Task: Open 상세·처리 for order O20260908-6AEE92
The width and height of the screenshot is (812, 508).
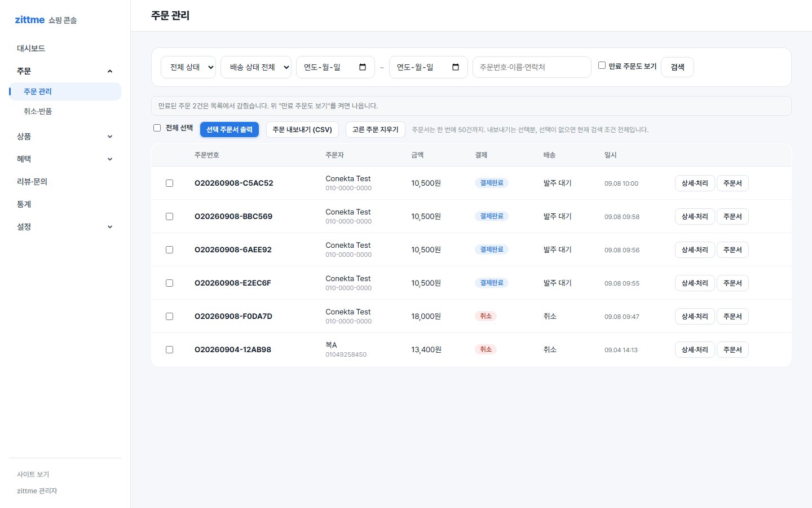Action: pos(695,250)
